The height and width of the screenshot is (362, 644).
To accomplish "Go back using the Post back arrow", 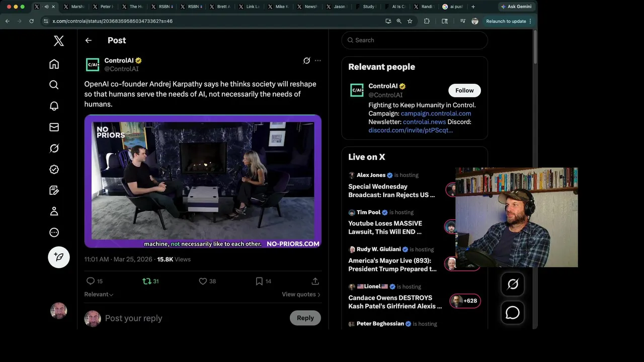I will (x=89, y=40).
